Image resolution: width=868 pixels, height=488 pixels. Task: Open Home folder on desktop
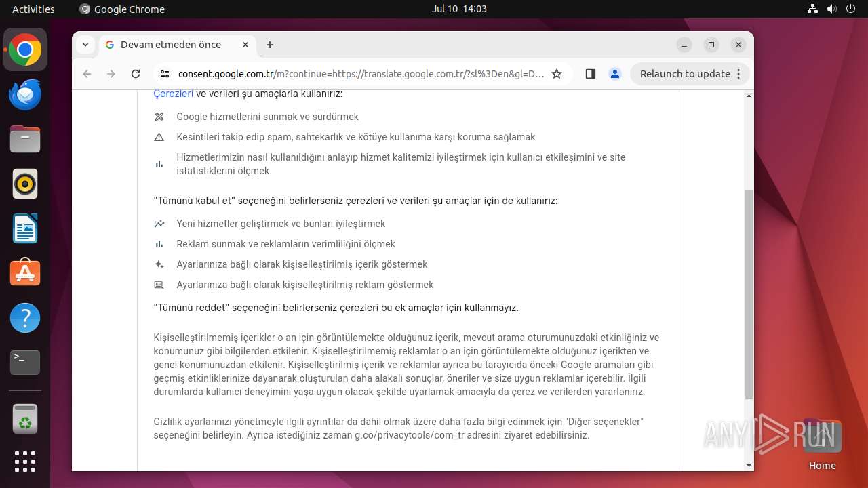[x=822, y=445]
